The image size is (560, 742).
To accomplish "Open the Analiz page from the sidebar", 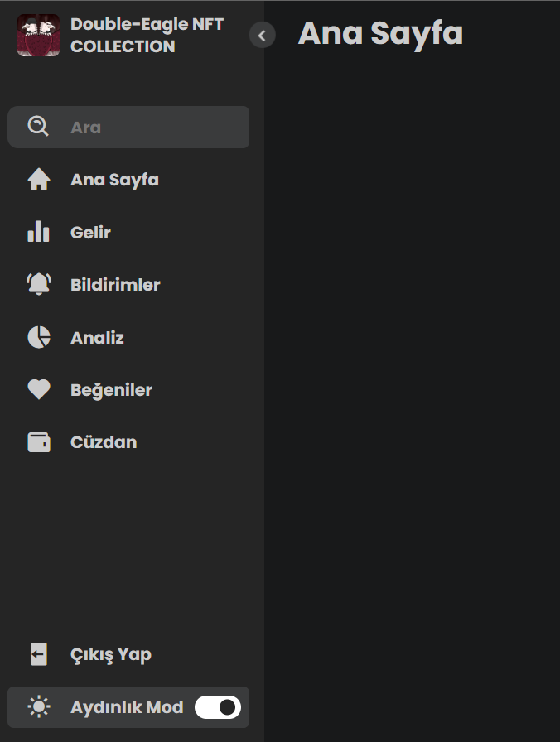I will click(97, 337).
